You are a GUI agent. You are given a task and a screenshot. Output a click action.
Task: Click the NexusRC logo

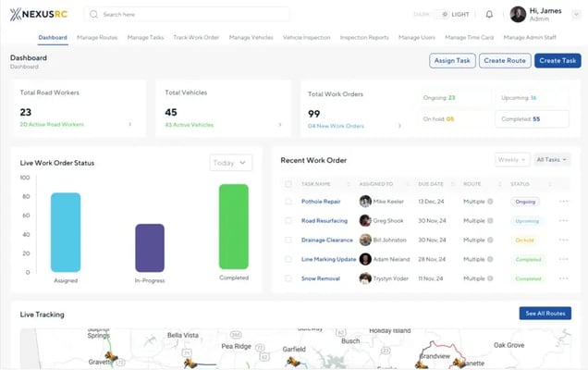(x=40, y=15)
